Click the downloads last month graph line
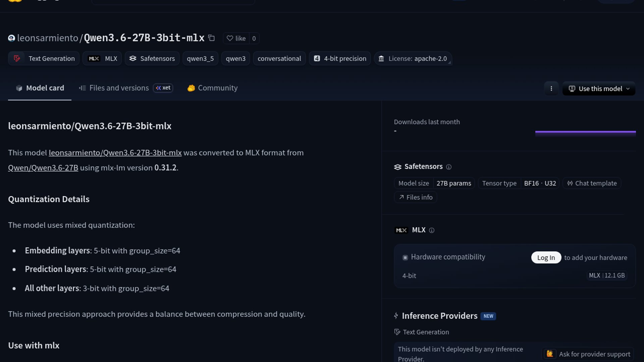Viewport: 644px width, 362px height. click(585, 132)
